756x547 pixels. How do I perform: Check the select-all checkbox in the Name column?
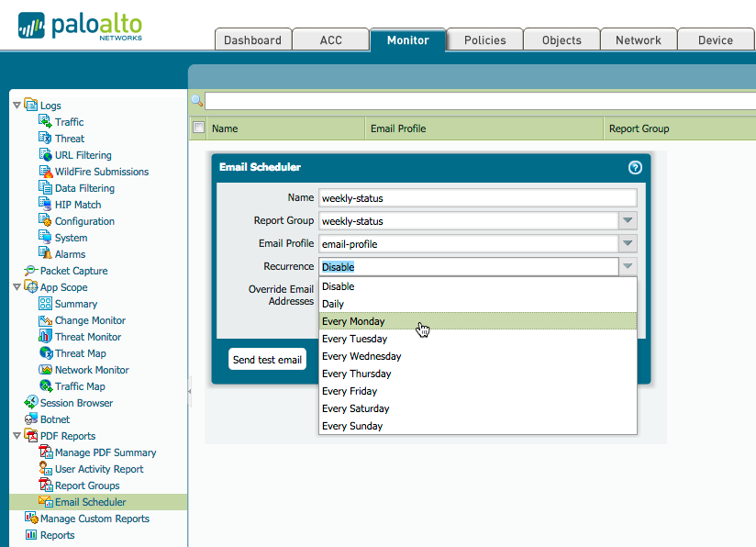[x=198, y=128]
